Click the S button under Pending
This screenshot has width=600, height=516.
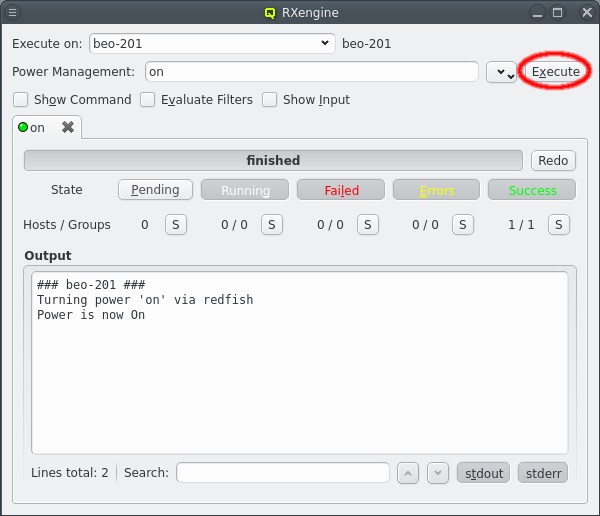pos(176,224)
